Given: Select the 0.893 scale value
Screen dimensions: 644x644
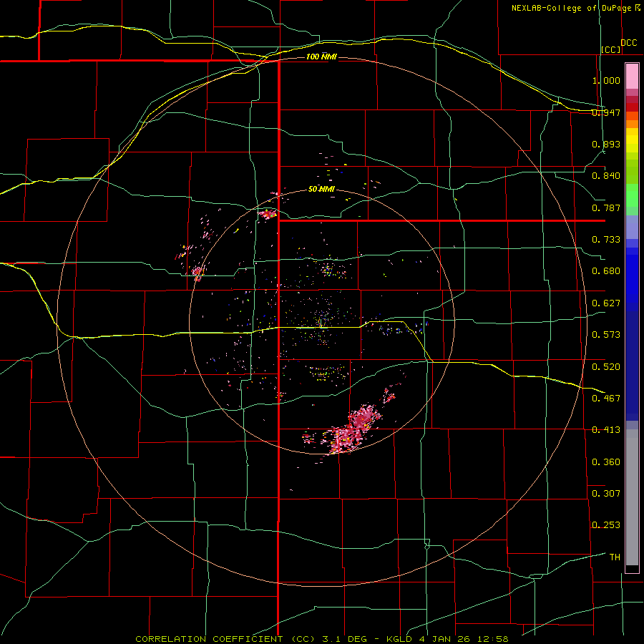Looking at the screenshot, I should click(x=606, y=144).
